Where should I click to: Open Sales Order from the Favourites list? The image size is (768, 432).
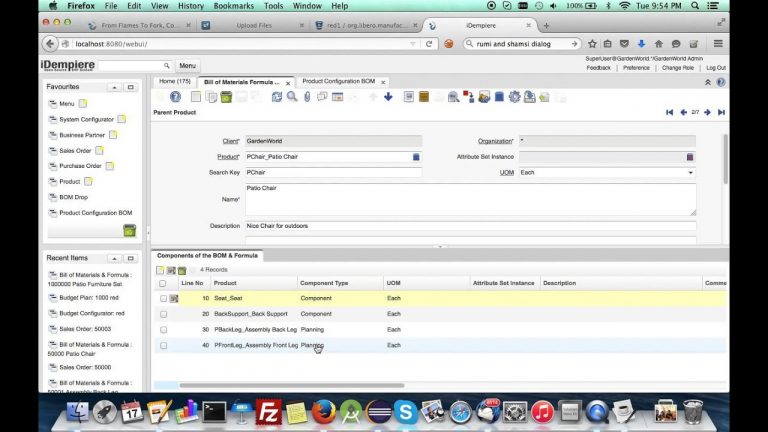[75, 150]
